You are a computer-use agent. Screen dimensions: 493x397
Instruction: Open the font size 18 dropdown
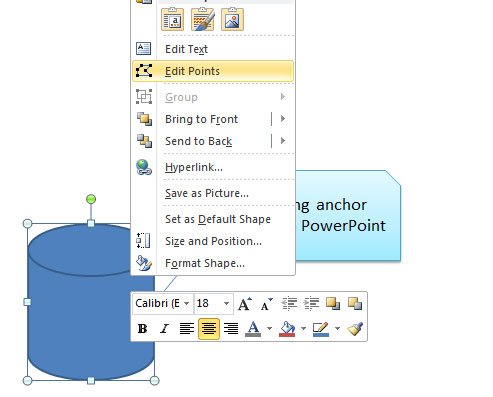pyautogui.click(x=214, y=303)
